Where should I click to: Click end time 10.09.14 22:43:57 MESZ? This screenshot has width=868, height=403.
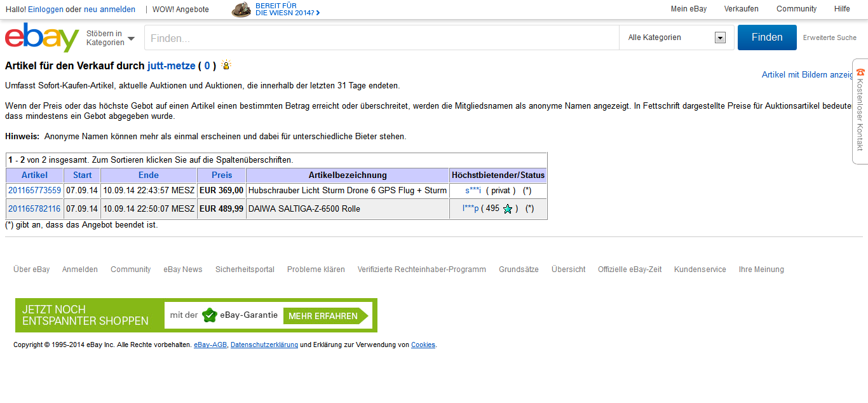[149, 191]
